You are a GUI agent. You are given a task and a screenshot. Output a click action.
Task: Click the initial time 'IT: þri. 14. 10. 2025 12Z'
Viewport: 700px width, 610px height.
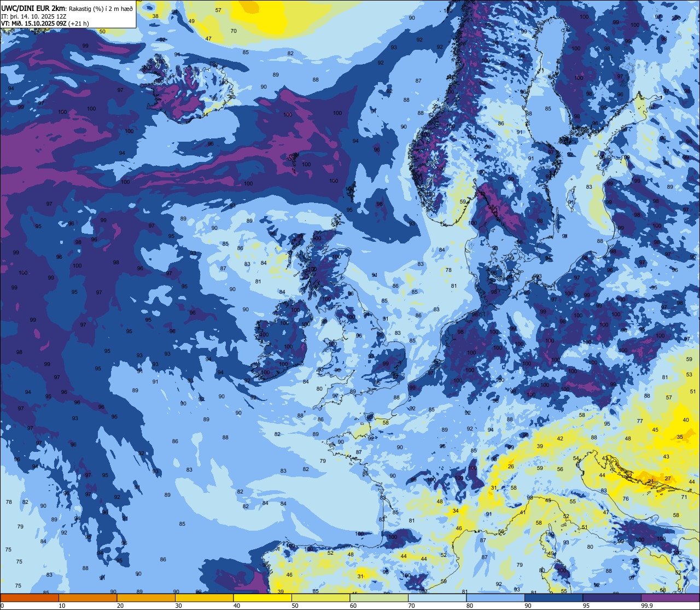34,16
